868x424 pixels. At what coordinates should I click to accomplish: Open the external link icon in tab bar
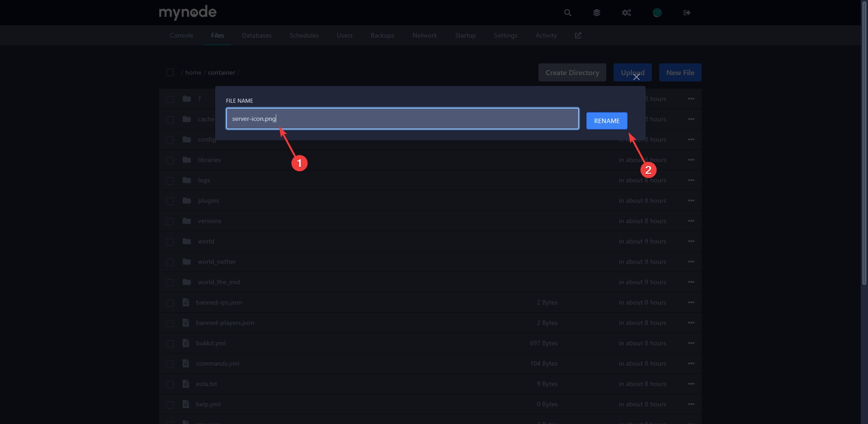pos(578,35)
